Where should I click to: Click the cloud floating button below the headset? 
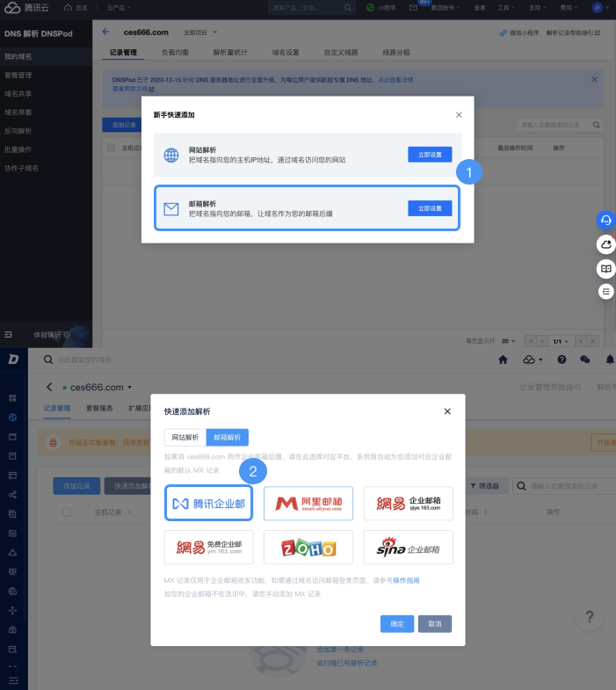coord(605,244)
